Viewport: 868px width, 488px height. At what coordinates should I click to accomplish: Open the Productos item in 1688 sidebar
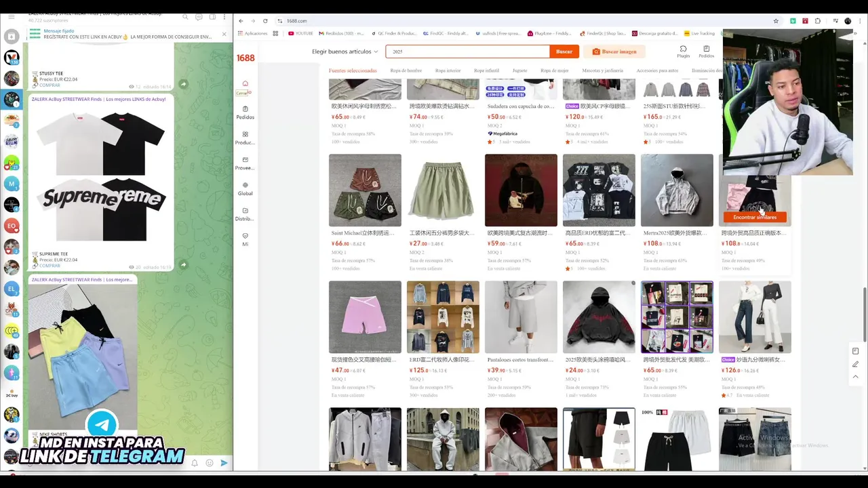(245, 138)
